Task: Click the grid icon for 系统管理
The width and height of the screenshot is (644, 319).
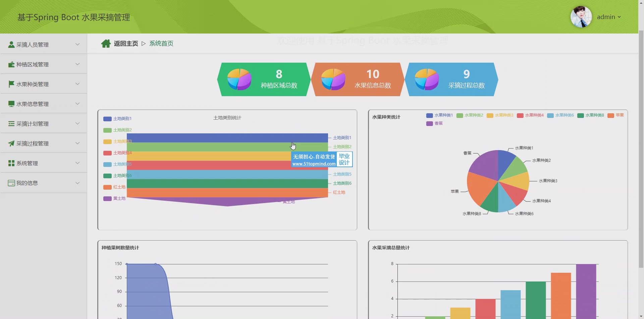Action: click(11, 163)
